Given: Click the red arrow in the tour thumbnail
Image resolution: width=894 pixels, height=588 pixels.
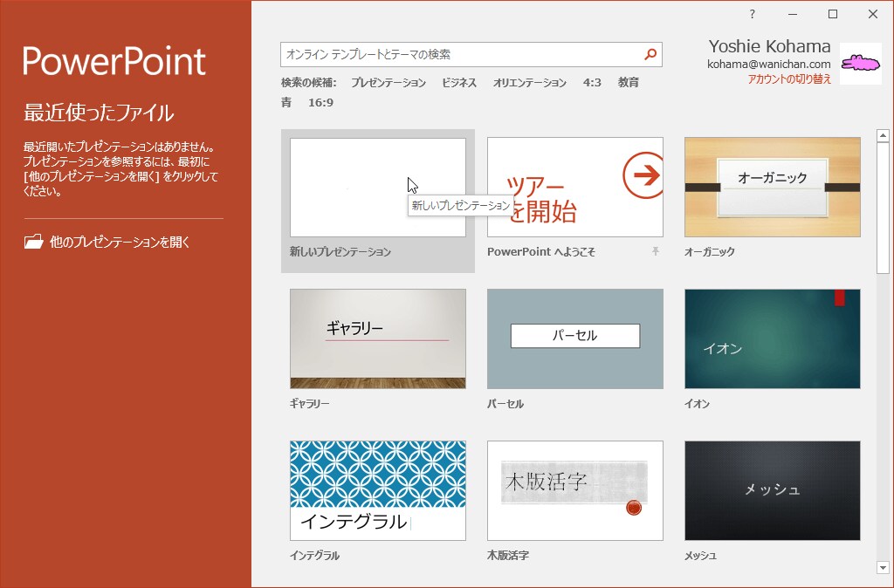Looking at the screenshot, I should [643, 175].
